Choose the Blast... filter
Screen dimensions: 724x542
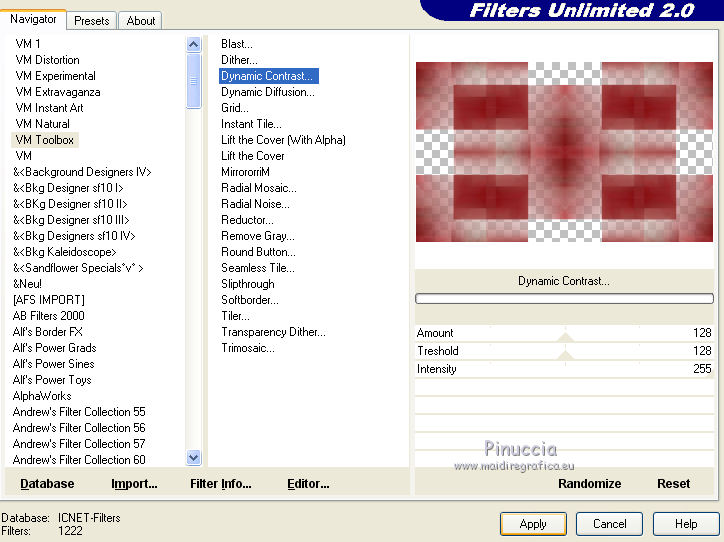pos(237,44)
